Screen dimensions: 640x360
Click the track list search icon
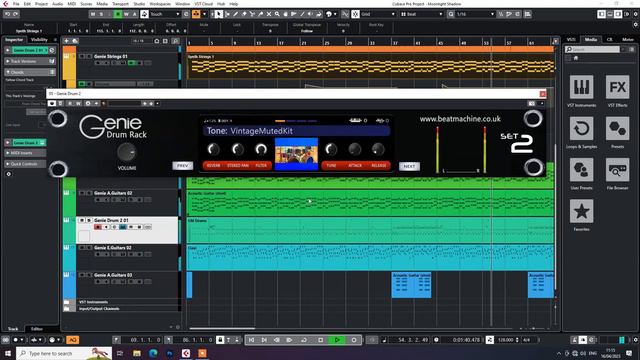[175, 41]
